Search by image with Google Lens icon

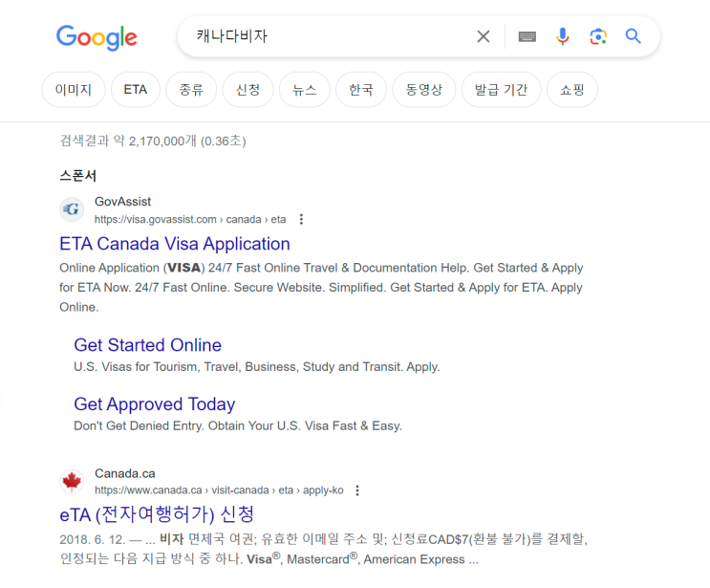click(598, 36)
